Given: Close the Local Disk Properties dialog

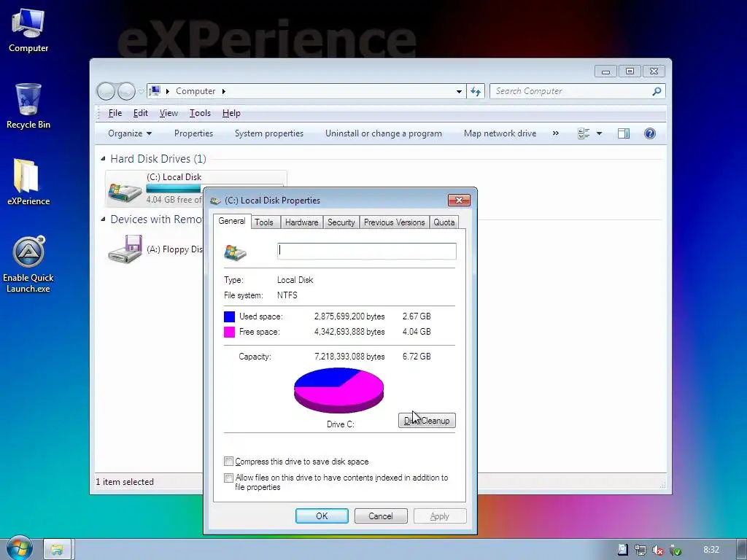Looking at the screenshot, I should click(x=460, y=200).
